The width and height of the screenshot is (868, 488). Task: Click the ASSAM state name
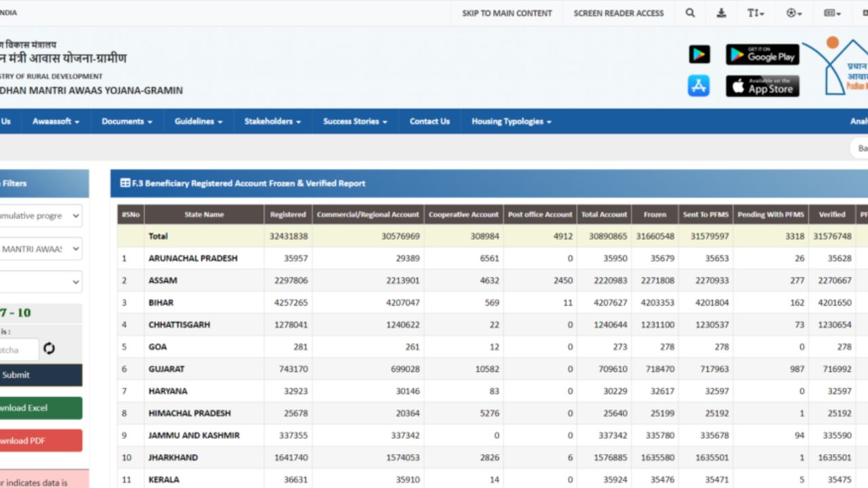[x=163, y=281]
